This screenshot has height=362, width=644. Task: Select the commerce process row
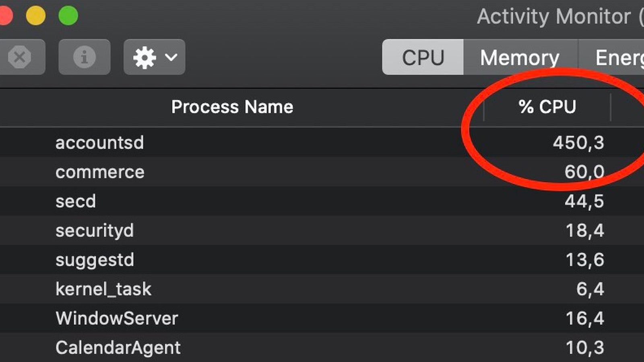coord(100,172)
